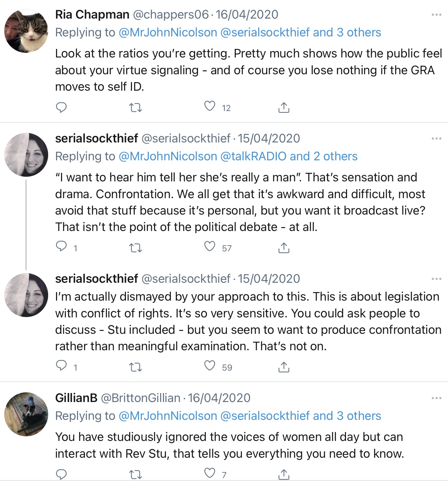Image resolution: width=448 pixels, height=482 pixels.
Task: Open more options on Ria Chapman's tweet
Action: tap(436, 15)
